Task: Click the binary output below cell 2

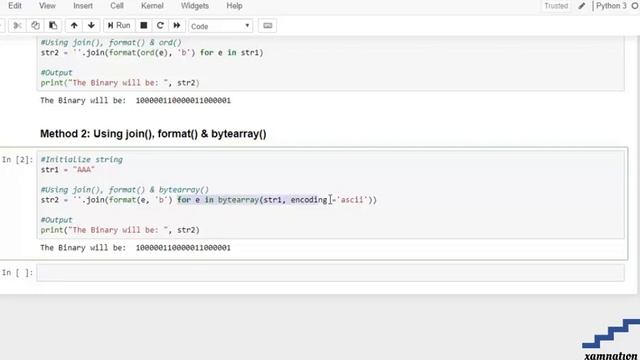Action: [136, 248]
